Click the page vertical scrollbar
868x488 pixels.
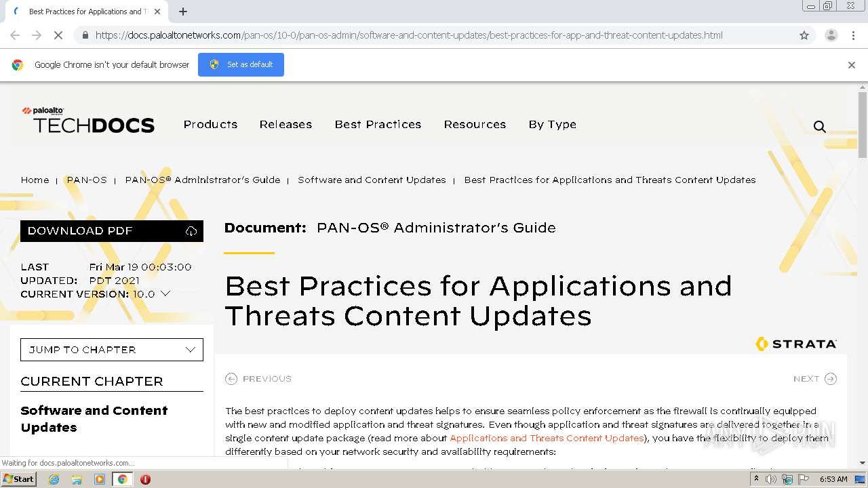click(x=863, y=125)
